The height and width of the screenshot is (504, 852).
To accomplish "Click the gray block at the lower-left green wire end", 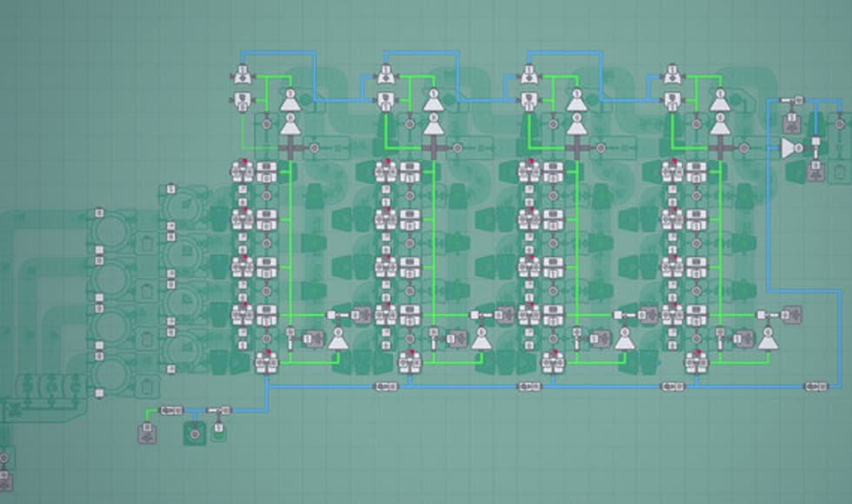I will pos(147,434).
